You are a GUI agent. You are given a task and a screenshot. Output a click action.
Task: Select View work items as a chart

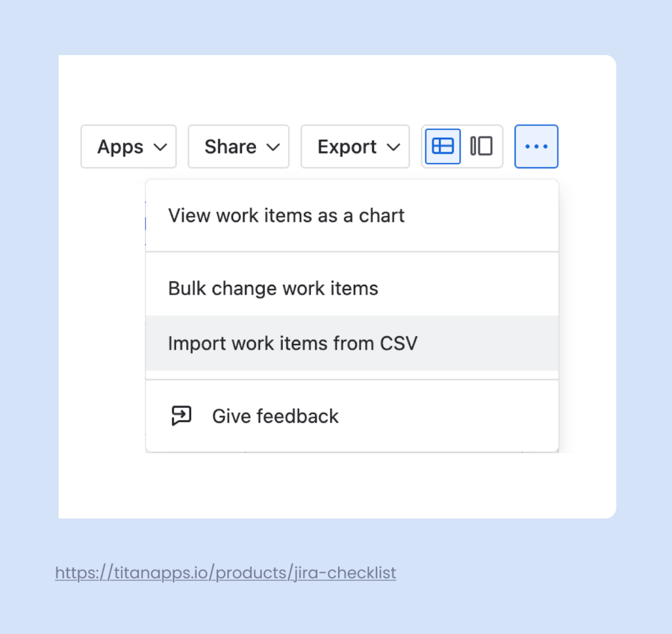click(x=286, y=215)
